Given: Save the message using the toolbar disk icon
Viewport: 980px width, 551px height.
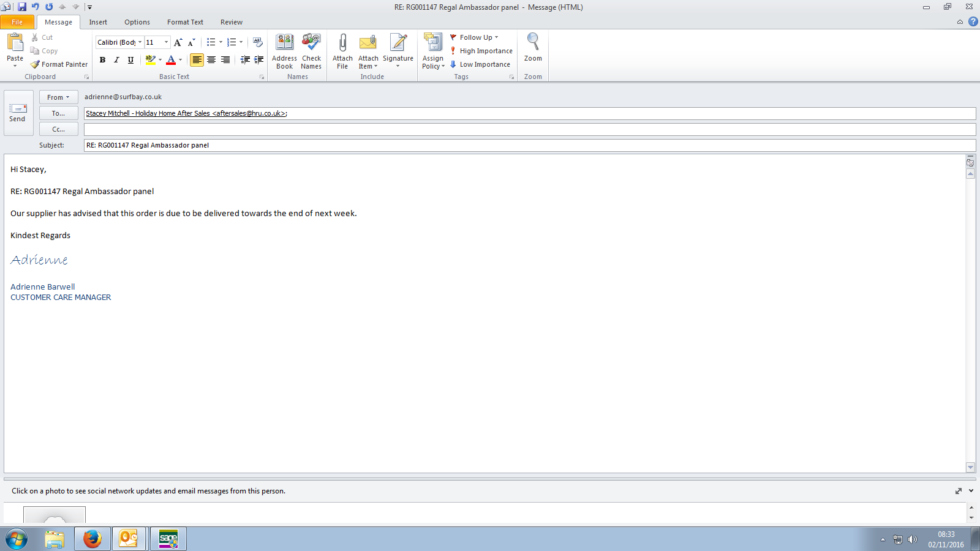Looking at the screenshot, I should [x=22, y=7].
